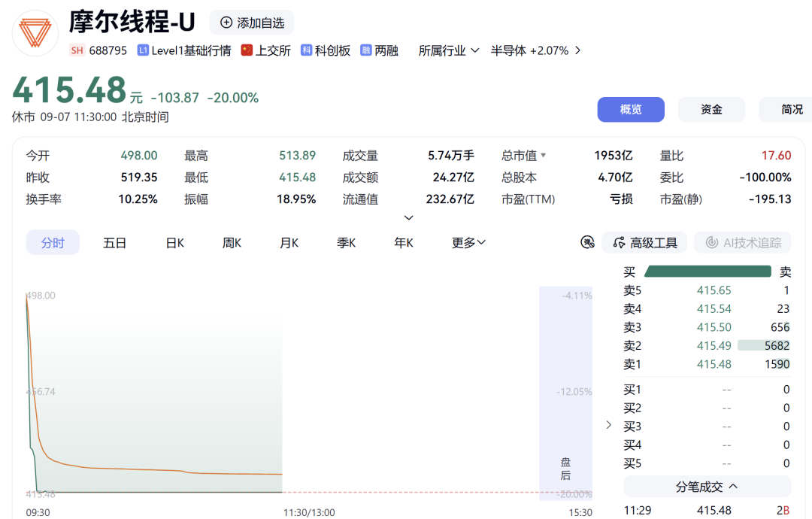
Task: Click 卖5 price 415.65
Action: [714, 290]
